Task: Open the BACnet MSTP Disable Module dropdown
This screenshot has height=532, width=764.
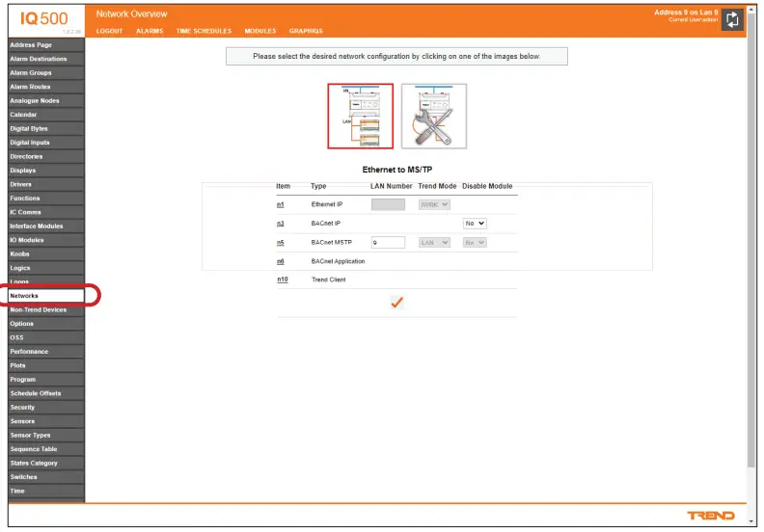Action: [x=475, y=243]
